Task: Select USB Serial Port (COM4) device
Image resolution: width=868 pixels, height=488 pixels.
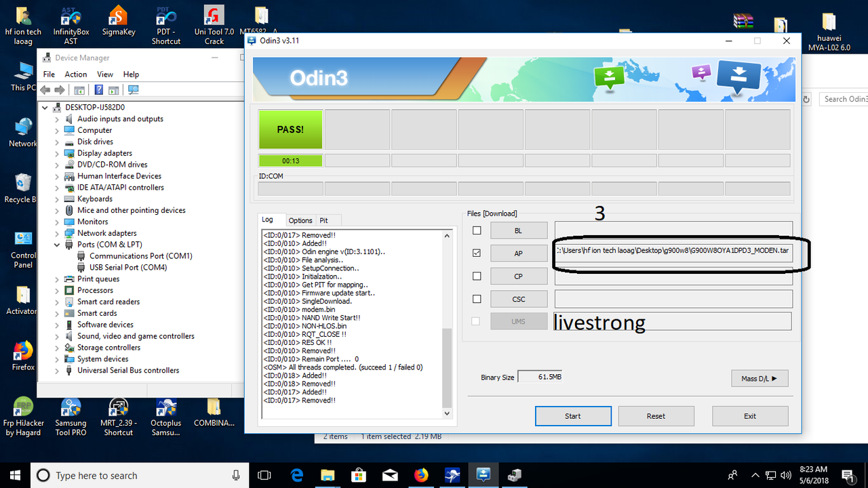Action: 128,267
